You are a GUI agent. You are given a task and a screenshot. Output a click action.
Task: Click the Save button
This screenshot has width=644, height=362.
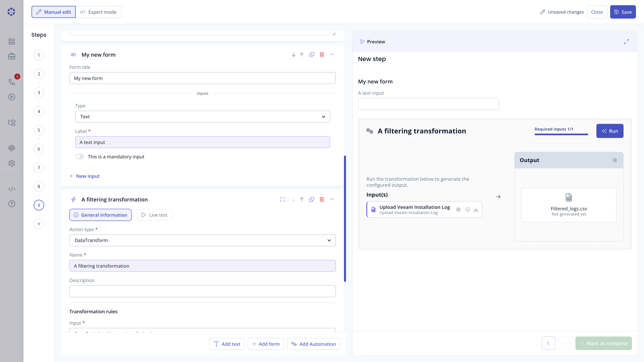[623, 12]
